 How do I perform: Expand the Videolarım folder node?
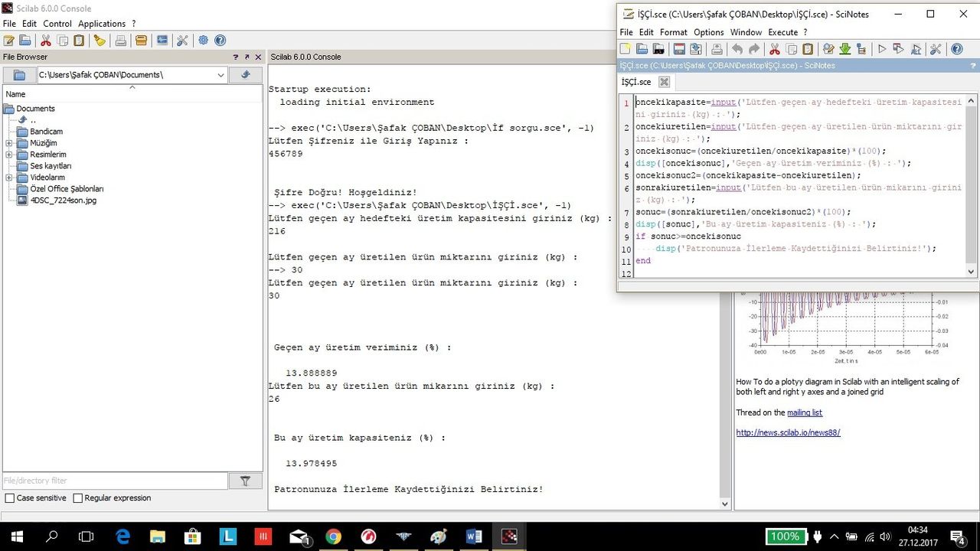pyautogui.click(x=9, y=178)
